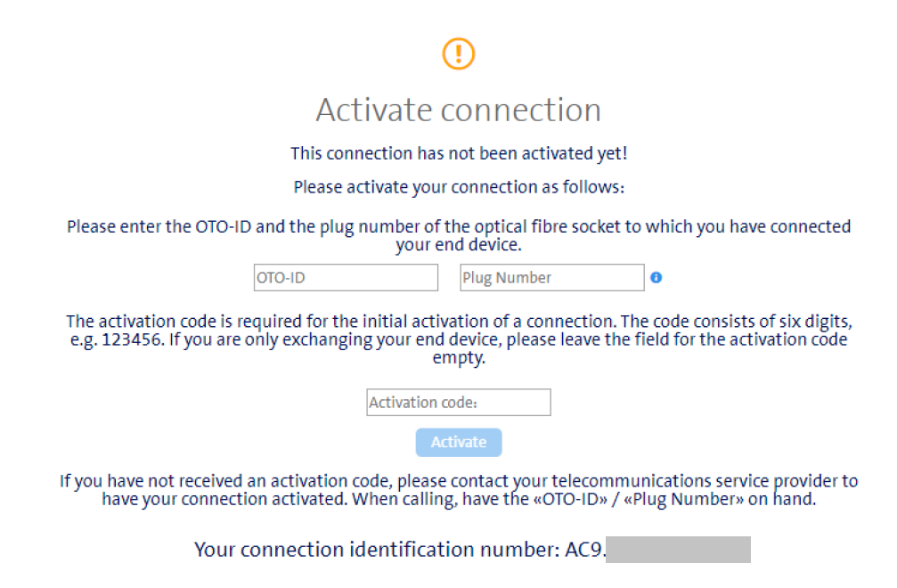Click the orange exclamation warning icon

tap(458, 53)
